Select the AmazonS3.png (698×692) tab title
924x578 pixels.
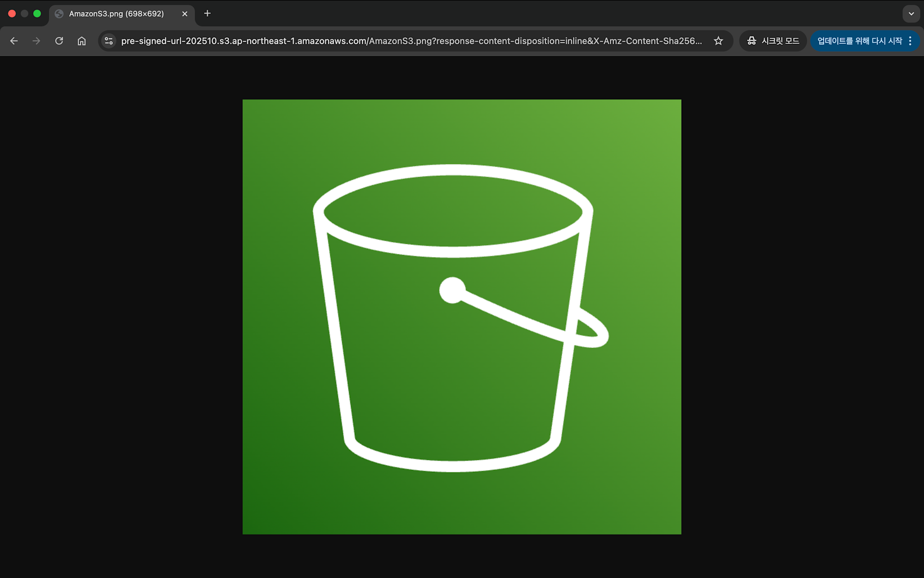[116, 14]
